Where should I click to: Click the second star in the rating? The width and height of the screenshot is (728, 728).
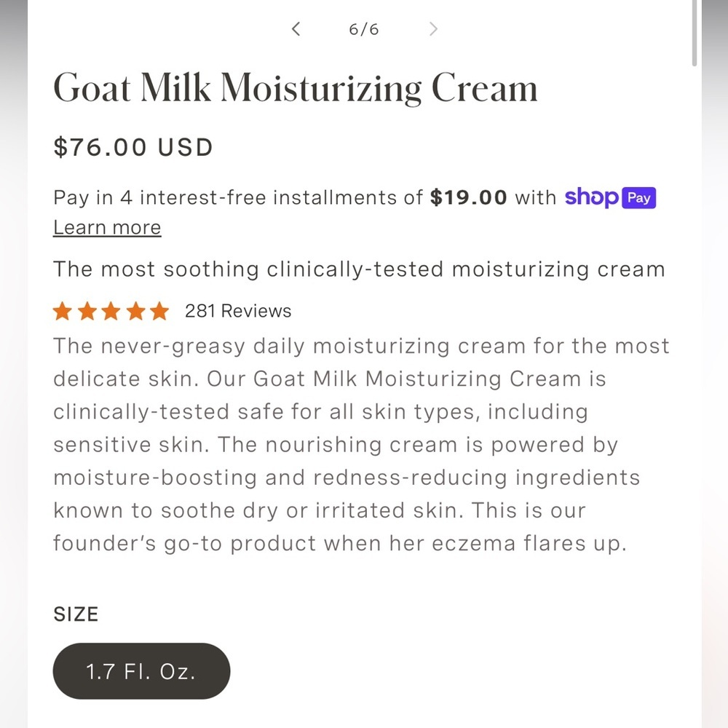(87, 311)
